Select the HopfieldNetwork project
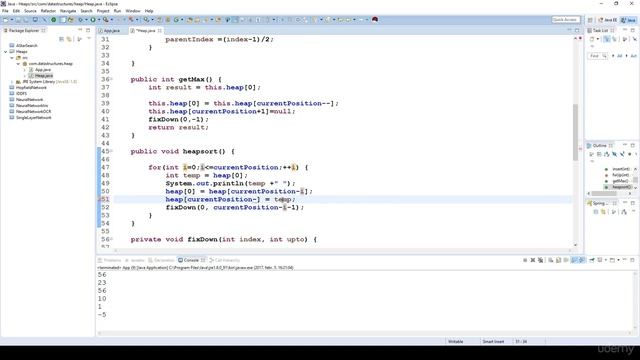The image size is (640, 360). pyautogui.click(x=31, y=87)
